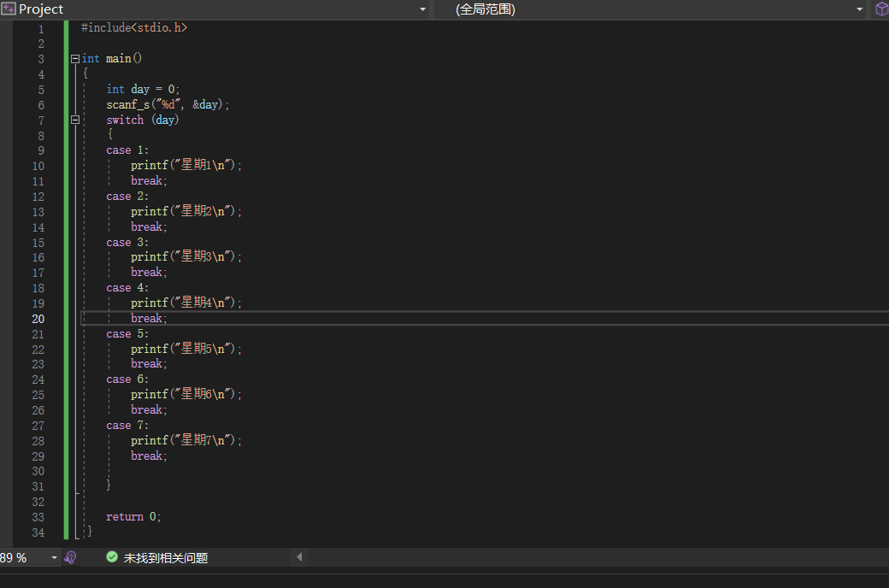Viewport: 889px width, 588px height.
Task: Click the Project file icon in navigation bar
Action: pyautogui.click(x=9, y=9)
